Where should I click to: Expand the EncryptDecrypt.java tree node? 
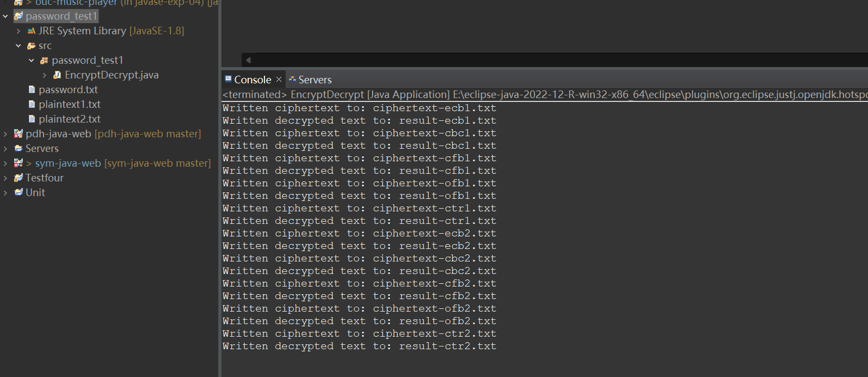(x=45, y=75)
